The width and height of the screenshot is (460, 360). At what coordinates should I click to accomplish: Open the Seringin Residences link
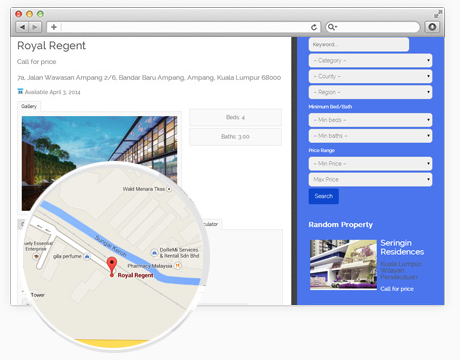[402, 247]
